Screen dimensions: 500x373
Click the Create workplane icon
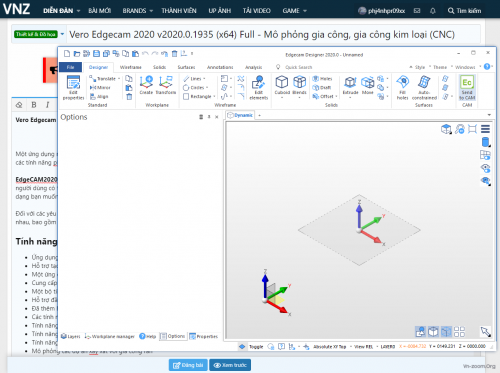pos(146,85)
